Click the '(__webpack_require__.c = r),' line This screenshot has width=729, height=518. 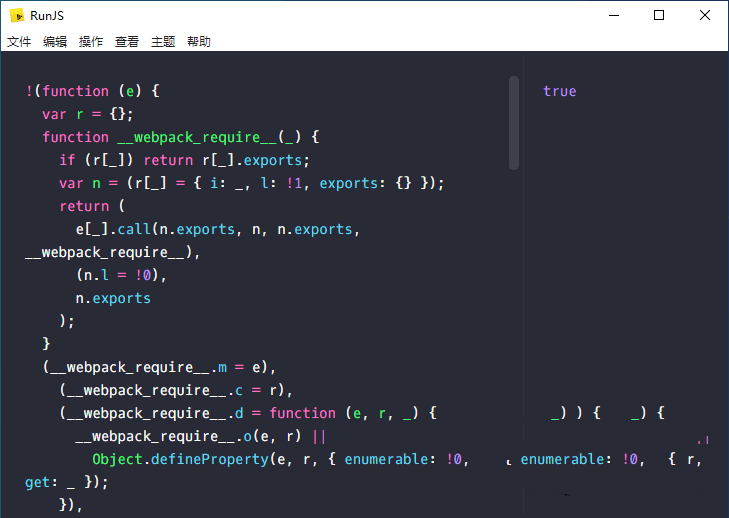tap(176, 390)
